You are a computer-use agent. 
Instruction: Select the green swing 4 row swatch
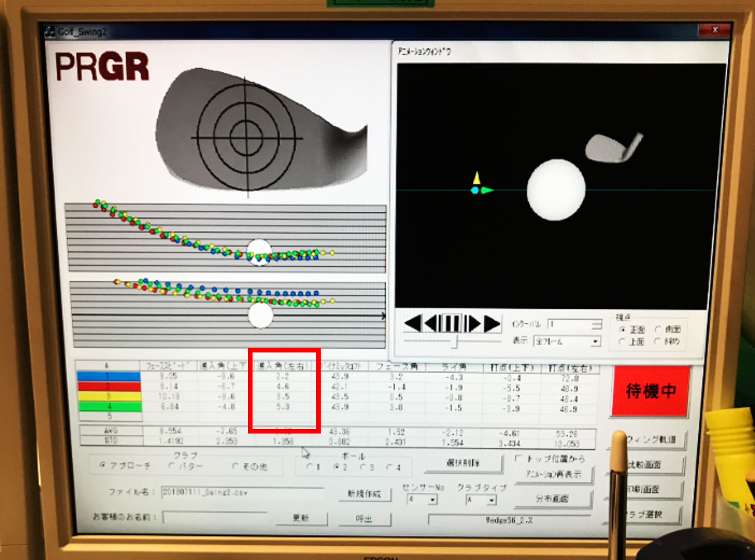click(x=109, y=407)
